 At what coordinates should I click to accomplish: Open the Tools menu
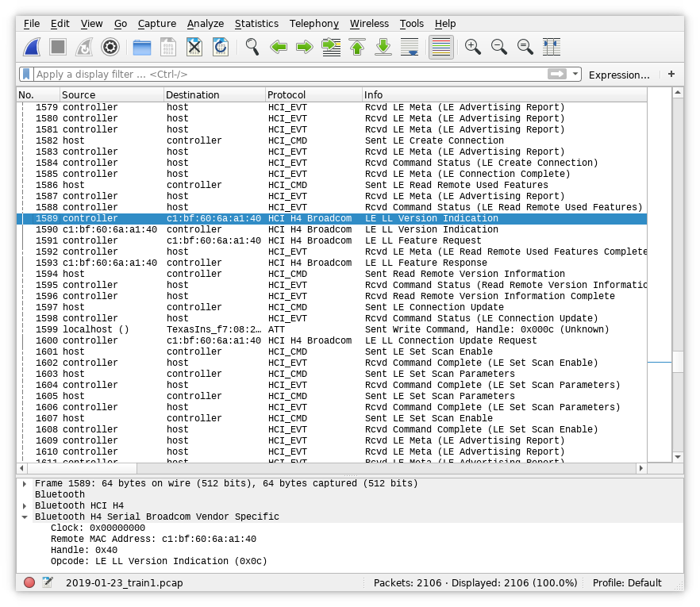click(412, 24)
